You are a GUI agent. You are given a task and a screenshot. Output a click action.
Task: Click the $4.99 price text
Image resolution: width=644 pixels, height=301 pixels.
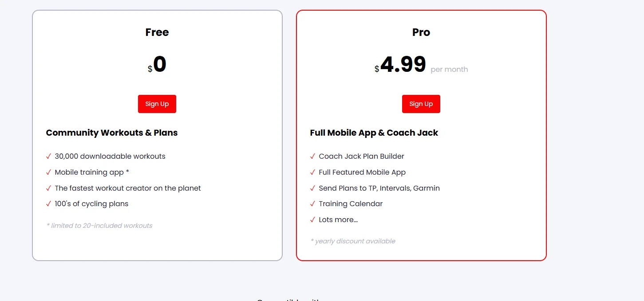pyautogui.click(x=402, y=65)
